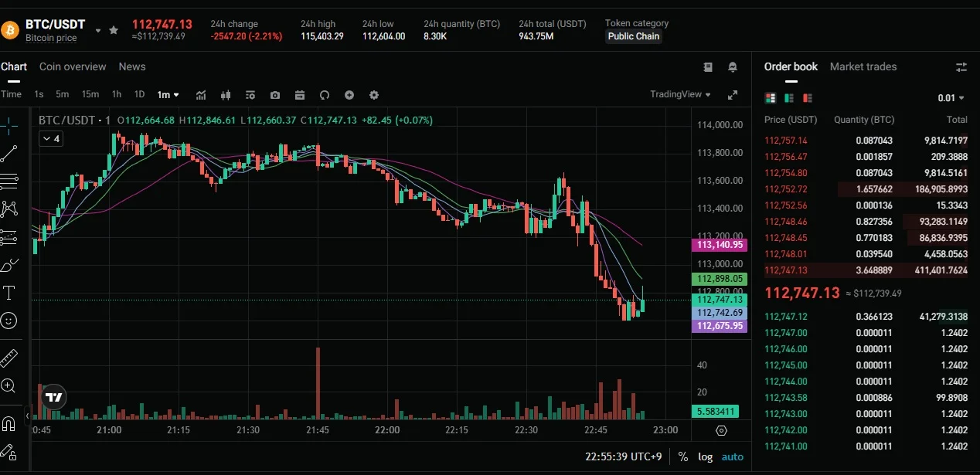Viewport: 980px width, 475px height.
Task: Open chart settings gear icon
Action: coord(374,95)
